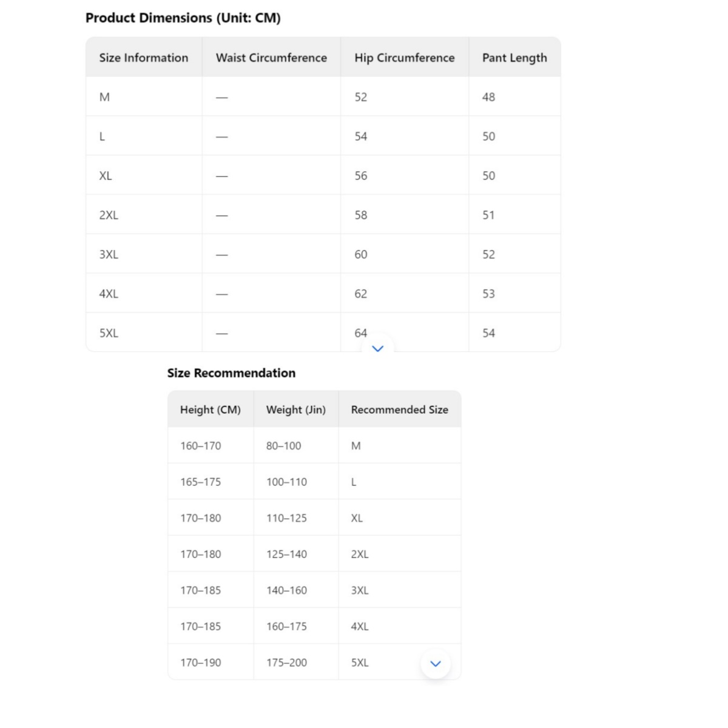Click the Size Information column header
The image size is (728, 728).
[144, 58]
